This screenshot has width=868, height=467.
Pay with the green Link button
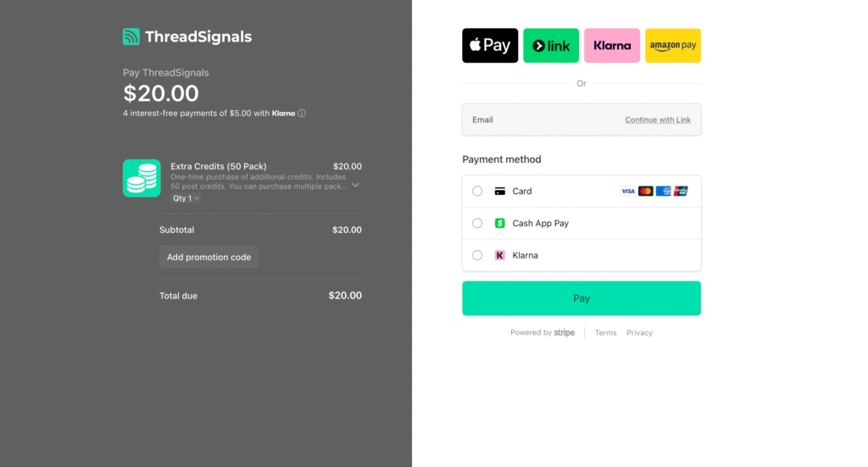[551, 46]
